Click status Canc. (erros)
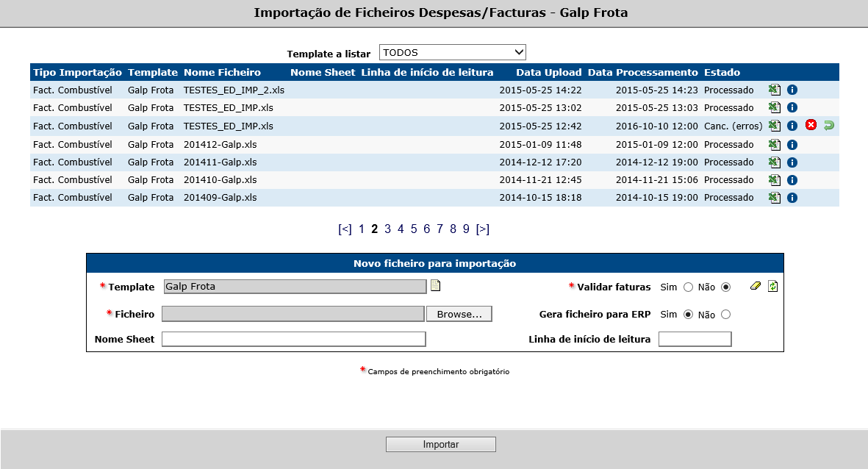 click(733, 126)
